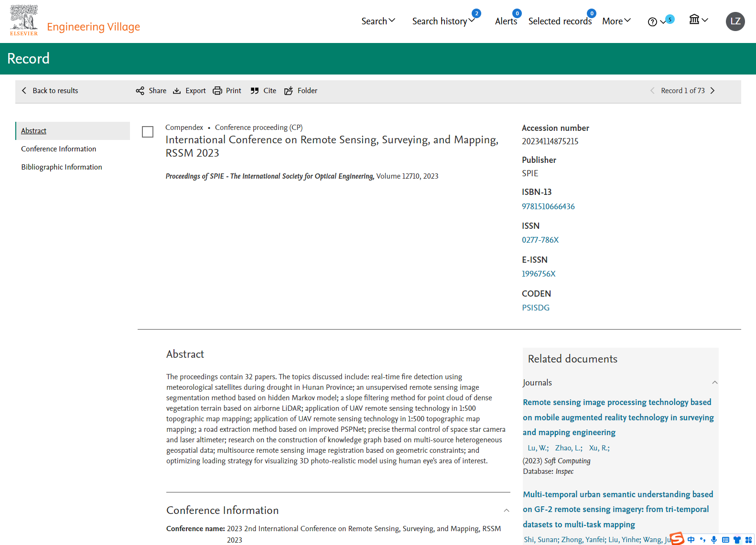The image size is (756, 545).
Task: Click author link Zhong, Yanfei
Action: 583,540
